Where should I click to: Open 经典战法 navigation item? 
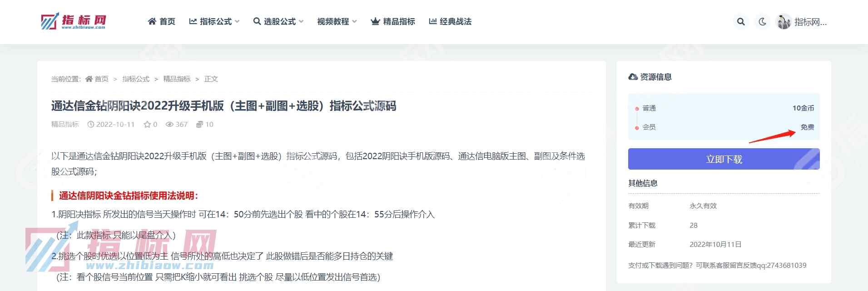pyautogui.click(x=450, y=21)
